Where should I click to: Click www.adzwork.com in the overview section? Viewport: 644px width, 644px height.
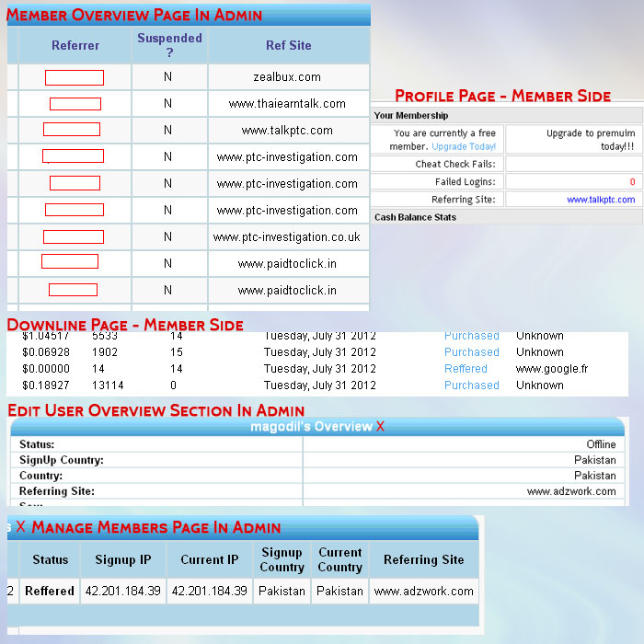point(571,491)
